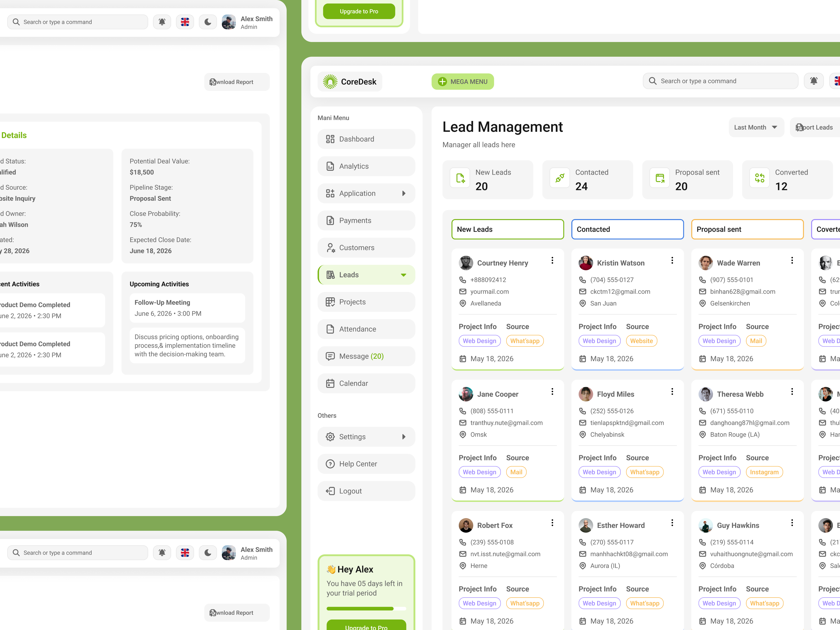Click the trial period progress bar
Screen dimensions: 840x630
coord(366,609)
